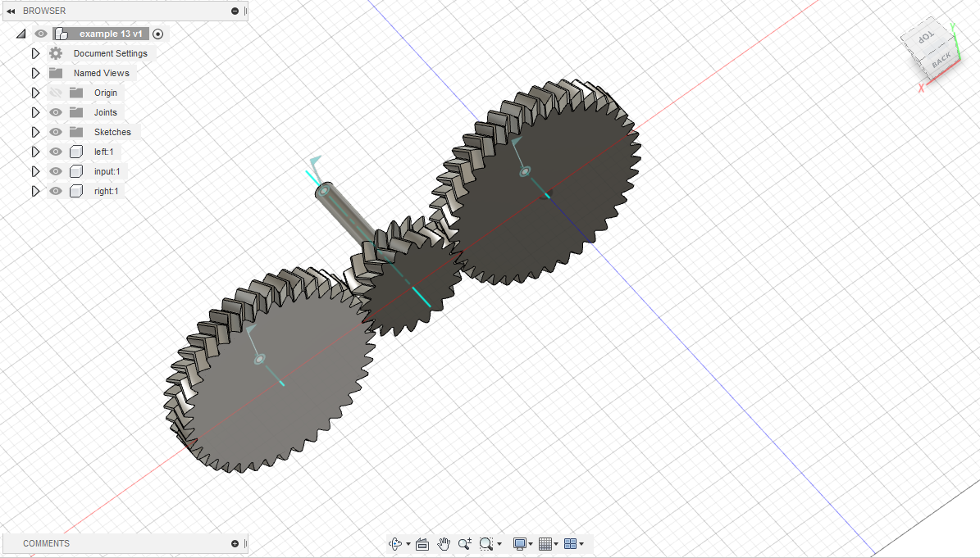980x558 pixels.
Task: Hide the left:1 component
Action: (x=56, y=152)
